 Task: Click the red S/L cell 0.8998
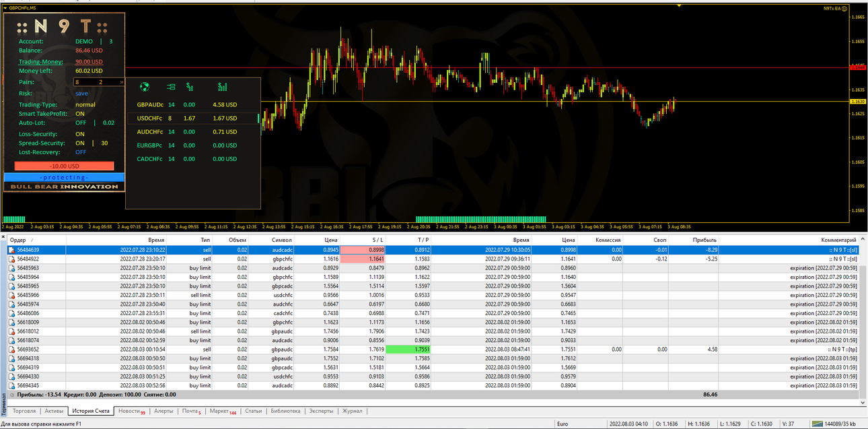[363, 250]
